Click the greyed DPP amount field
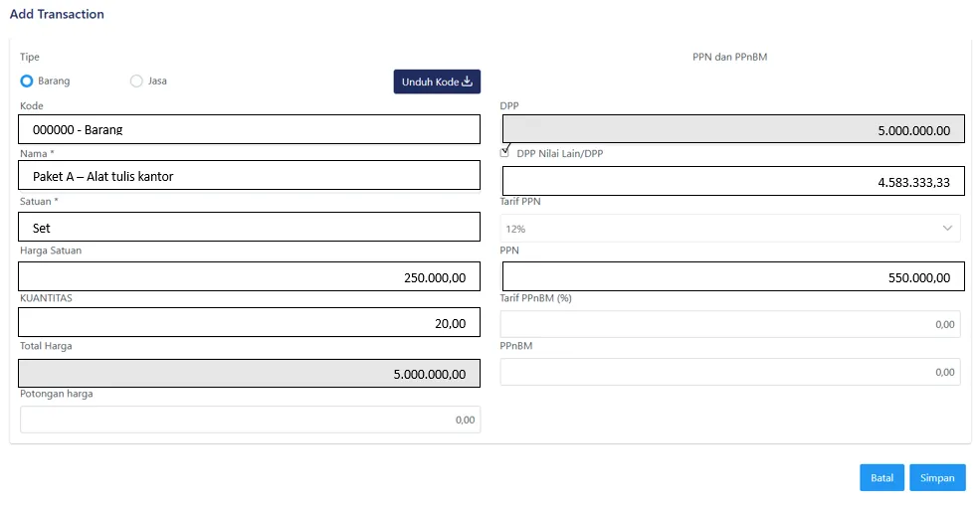This screenshot has width=980, height=505. tap(732, 130)
